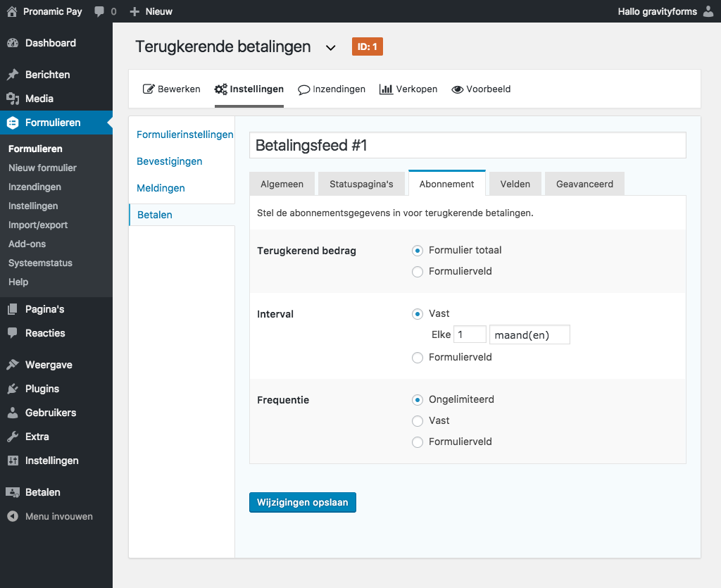Viewport: 721px width, 588px height.
Task: Open Instellingen in the Formulieren submenu
Action: point(33,206)
